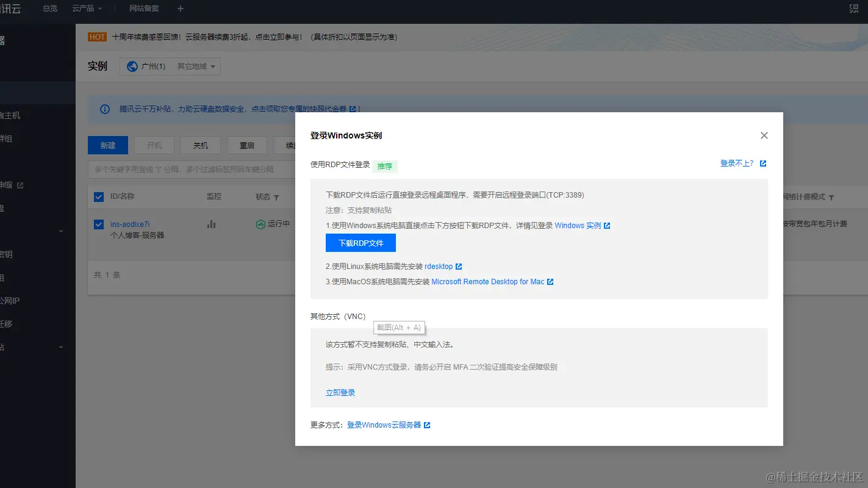
Task: Select 密钥 in the left sidebar
Action: click(x=7, y=254)
